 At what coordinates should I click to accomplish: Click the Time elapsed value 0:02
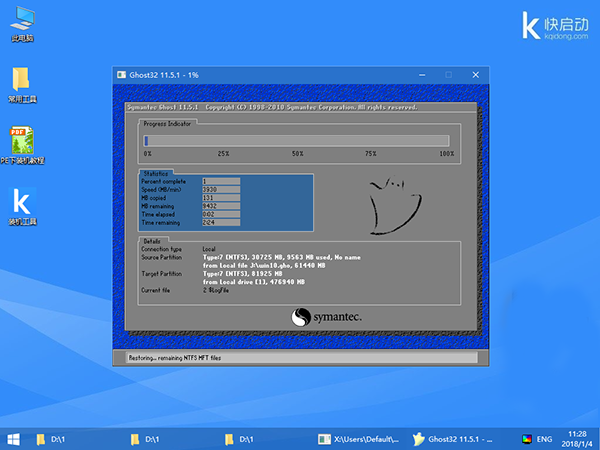[221, 214]
